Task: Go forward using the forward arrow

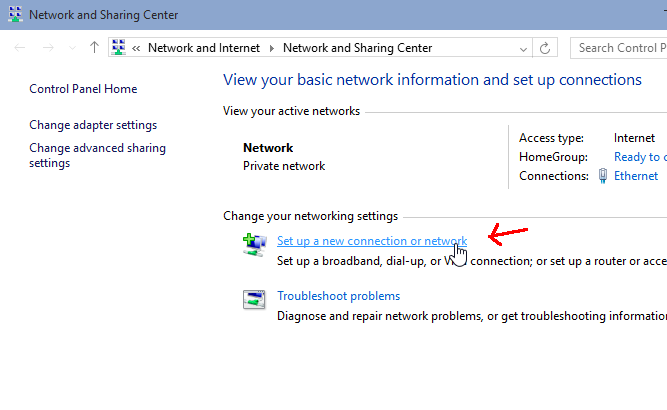Action: (48, 48)
